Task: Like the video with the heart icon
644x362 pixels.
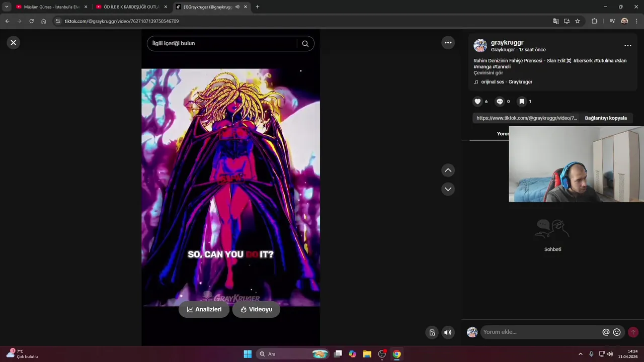Action: [477, 102]
